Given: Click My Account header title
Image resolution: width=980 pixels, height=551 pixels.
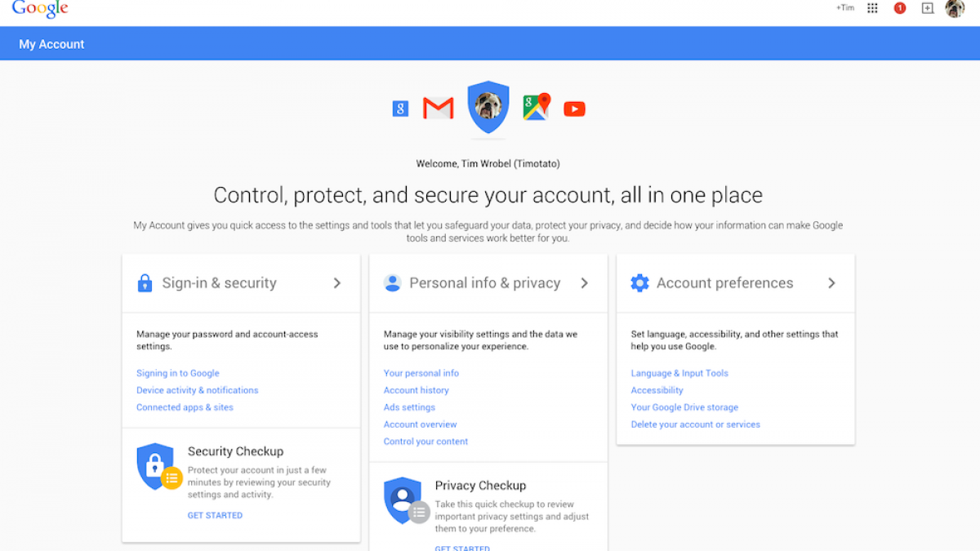Looking at the screenshot, I should [x=51, y=44].
